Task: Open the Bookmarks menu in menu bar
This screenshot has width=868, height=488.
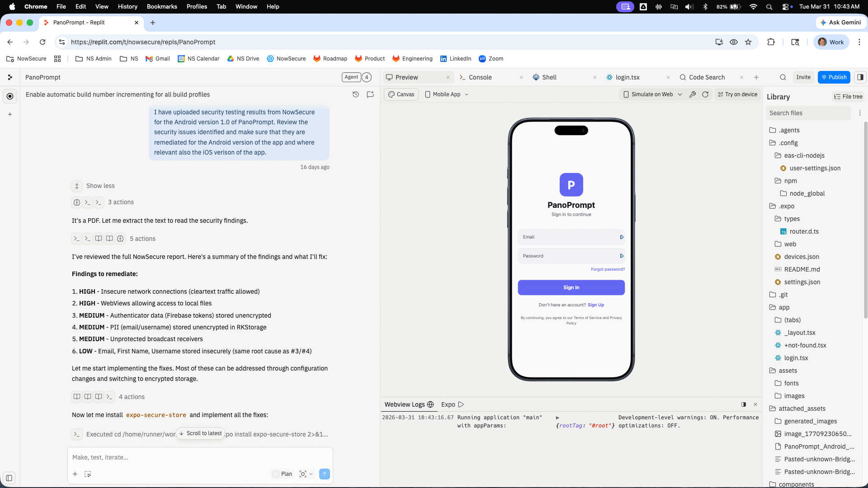Action: pyautogui.click(x=162, y=6)
